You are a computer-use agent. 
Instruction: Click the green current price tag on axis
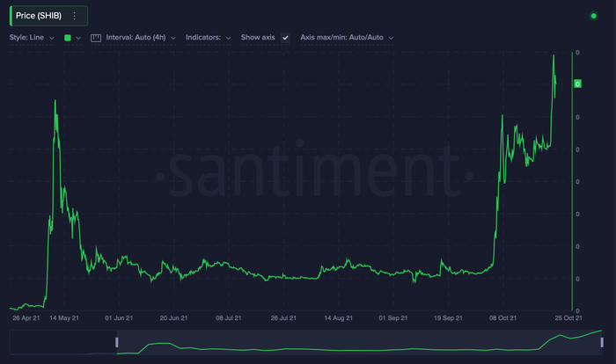577,84
